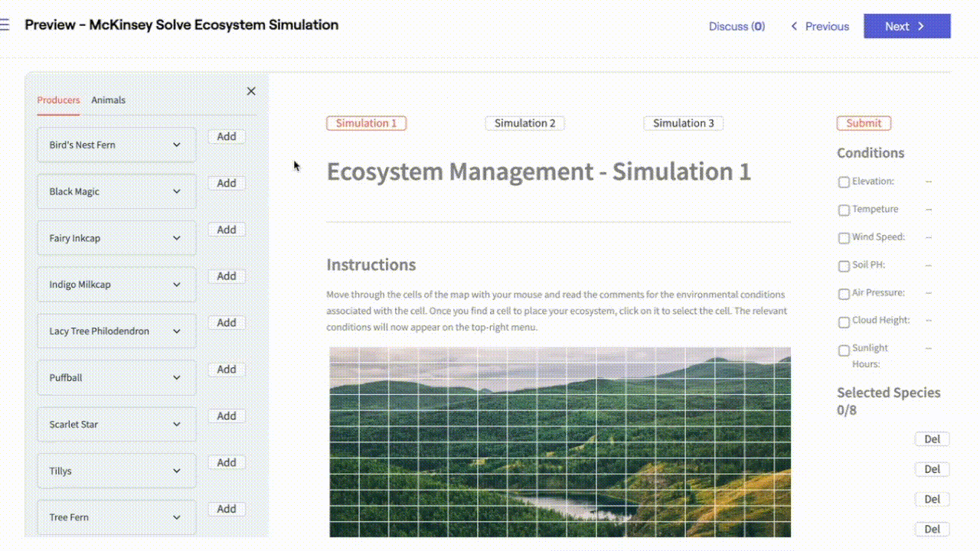Screen dimensions: 980x551
Task: Close the species panel with X
Action: (x=251, y=91)
